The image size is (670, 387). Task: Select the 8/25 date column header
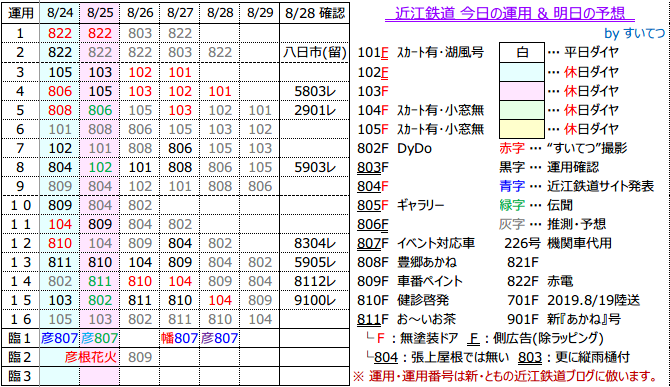(x=100, y=13)
